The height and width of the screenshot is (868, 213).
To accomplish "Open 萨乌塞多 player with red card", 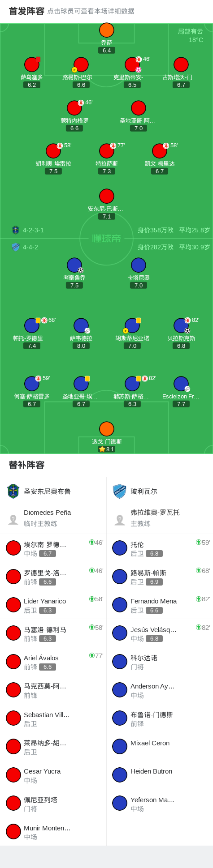I will click(x=32, y=65).
